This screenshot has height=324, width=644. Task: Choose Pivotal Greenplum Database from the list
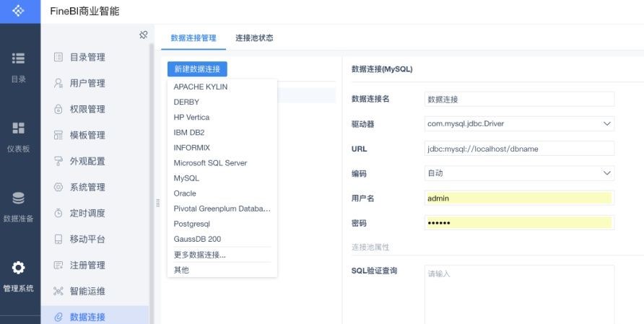[222, 209]
